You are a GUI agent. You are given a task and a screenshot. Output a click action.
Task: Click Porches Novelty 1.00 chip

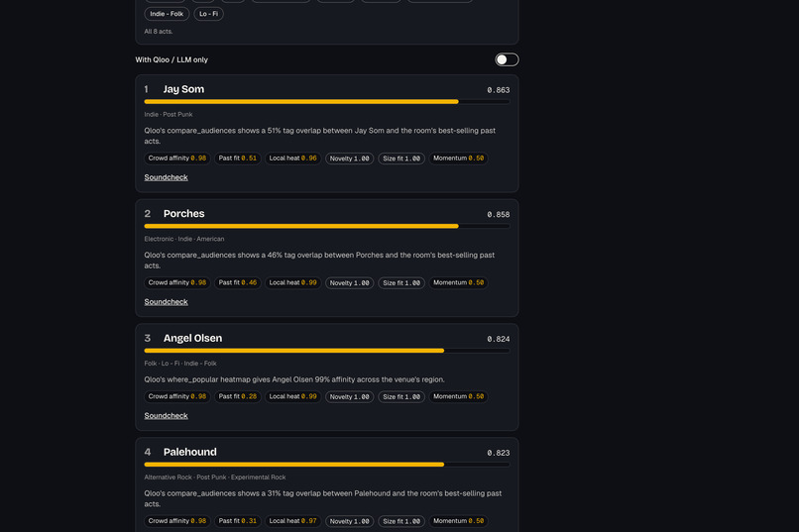[x=350, y=282]
